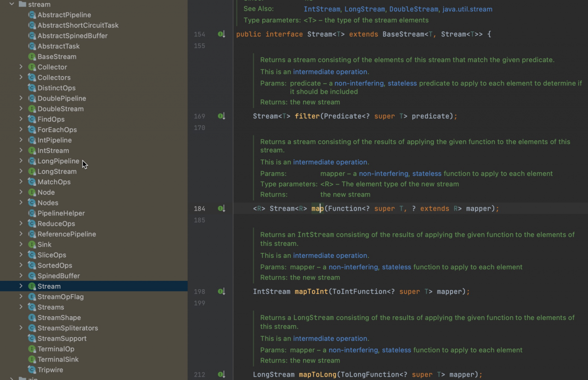The width and height of the screenshot is (588, 380).
Task: Click the BaseStream interface icon in tree
Action: pos(32,57)
